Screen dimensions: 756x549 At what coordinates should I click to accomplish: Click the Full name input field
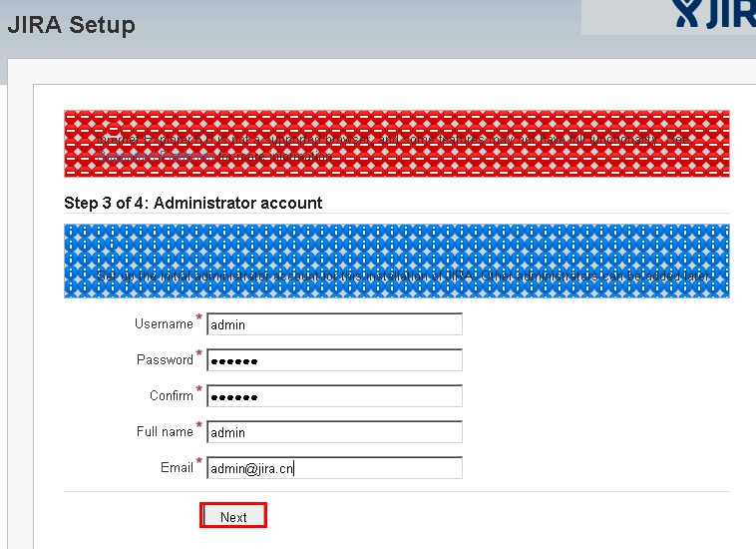point(334,432)
